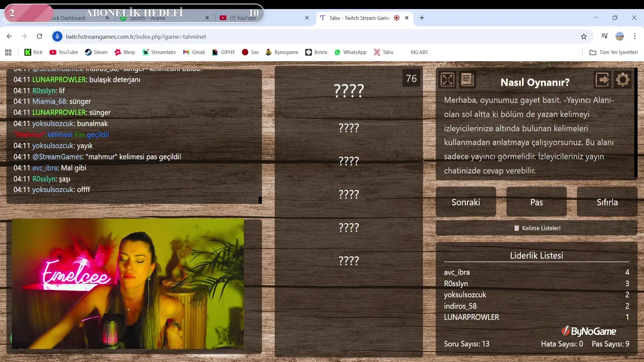The width and height of the screenshot is (644, 362).
Task: Reset the game with Sıfırla button
Action: click(607, 202)
